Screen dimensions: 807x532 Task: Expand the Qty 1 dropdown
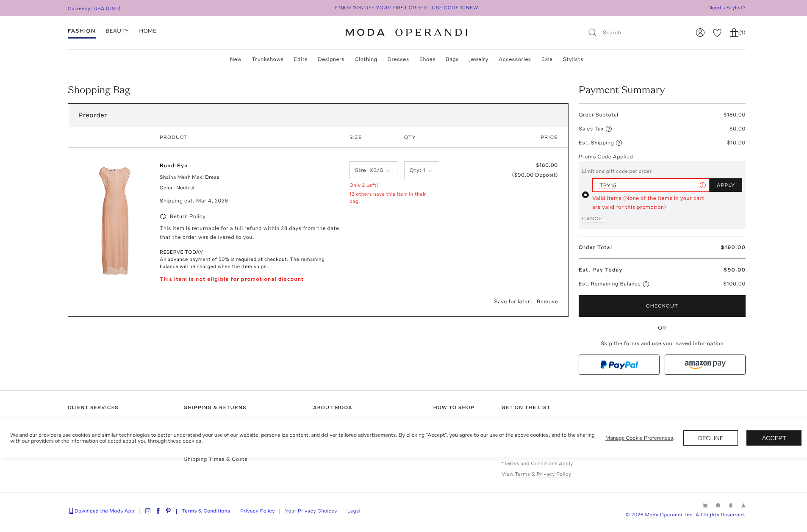421,170
